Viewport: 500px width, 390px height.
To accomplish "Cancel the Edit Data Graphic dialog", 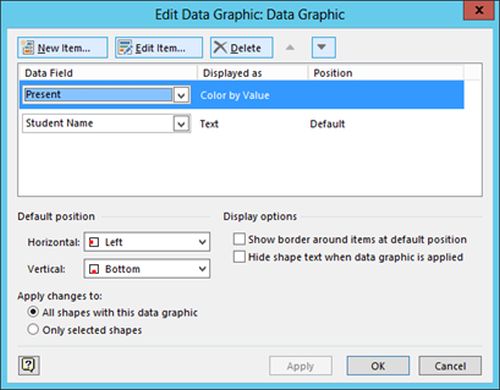I will pyautogui.click(x=450, y=366).
